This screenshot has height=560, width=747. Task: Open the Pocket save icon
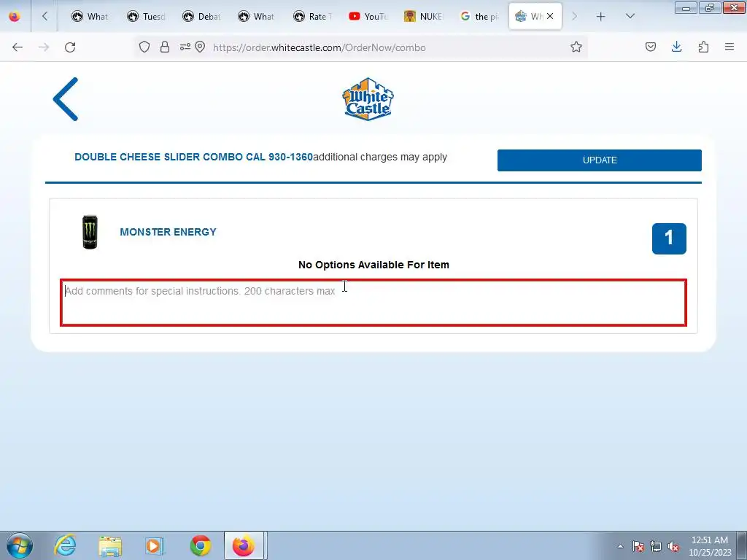click(x=650, y=47)
